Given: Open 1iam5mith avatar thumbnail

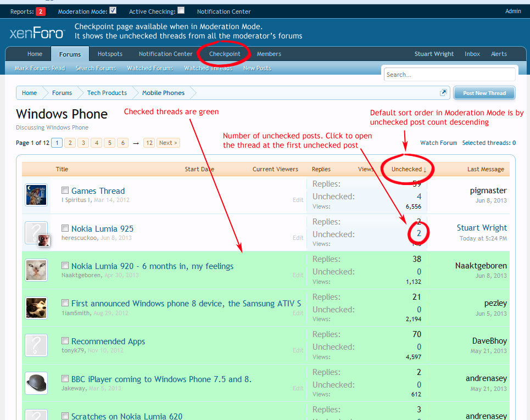Looking at the screenshot, I should tap(36, 308).
